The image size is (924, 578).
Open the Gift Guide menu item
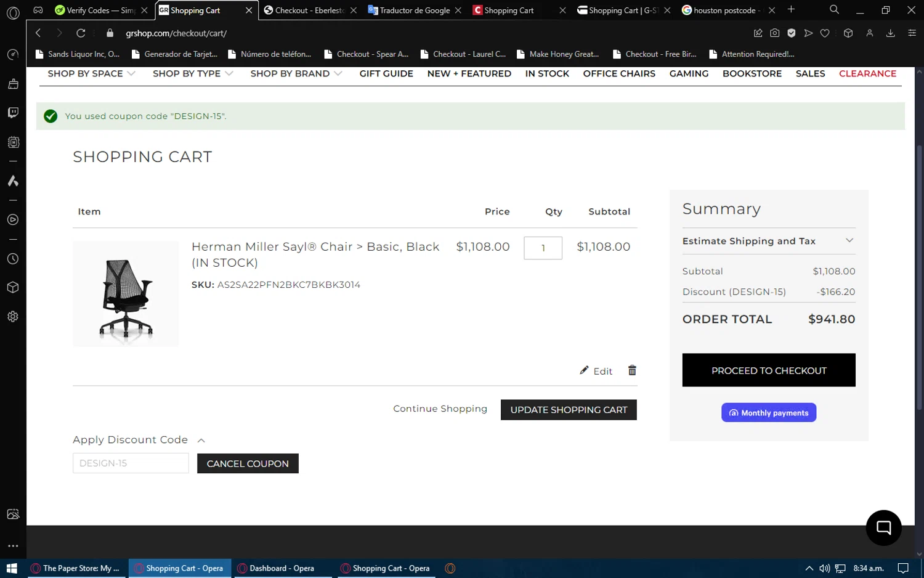[x=386, y=73]
